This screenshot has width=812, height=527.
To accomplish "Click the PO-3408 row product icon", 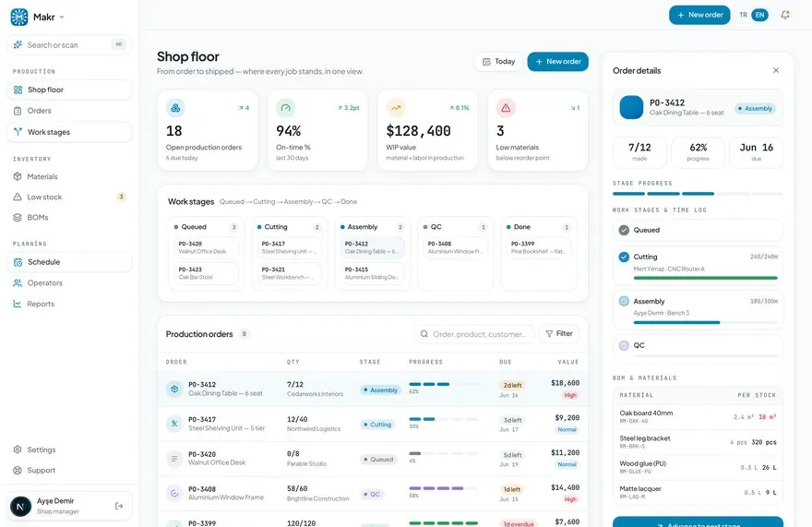I will click(x=174, y=494).
